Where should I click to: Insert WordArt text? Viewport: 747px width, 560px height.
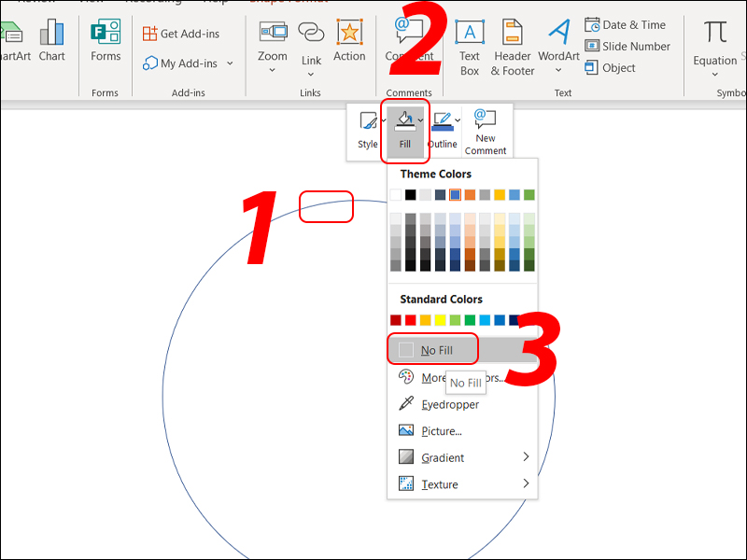558,47
